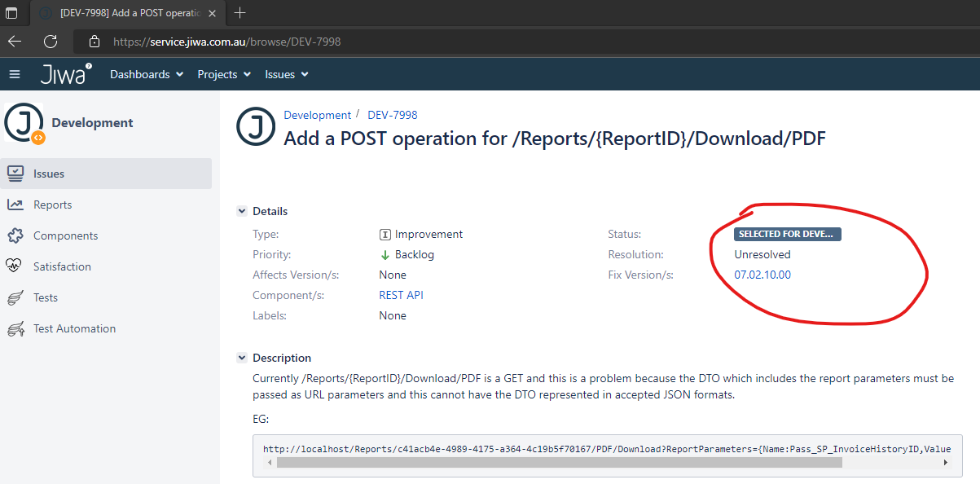
Task: Reload the page with refresh button
Action: click(51, 42)
